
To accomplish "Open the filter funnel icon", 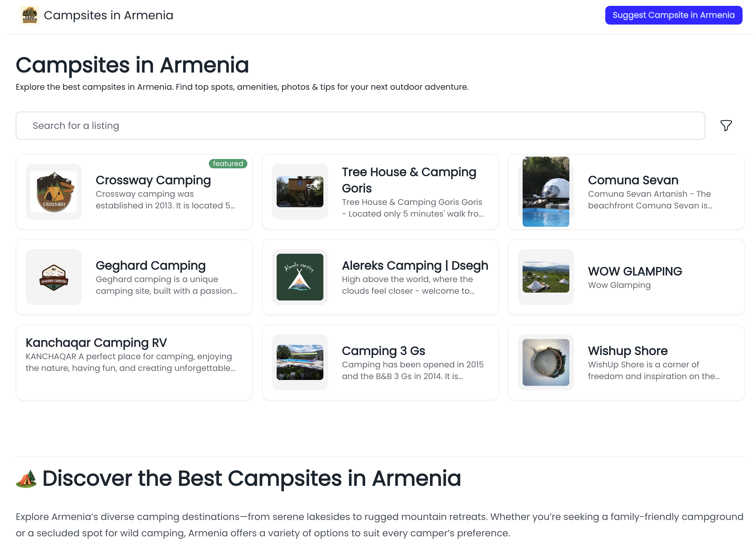I will 725,125.
